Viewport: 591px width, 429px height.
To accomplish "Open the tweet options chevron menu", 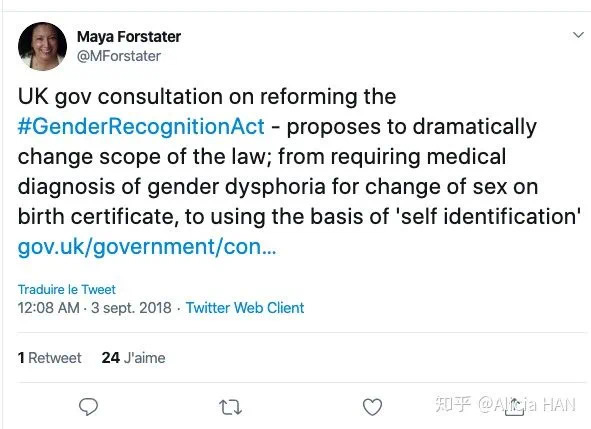I will [x=578, y=35].
